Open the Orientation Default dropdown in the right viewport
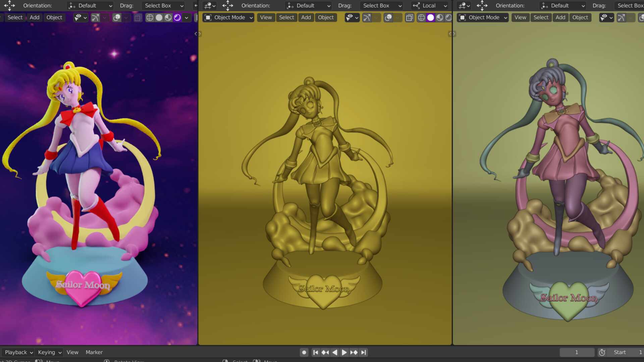644x362 pixels. point(563,6)
